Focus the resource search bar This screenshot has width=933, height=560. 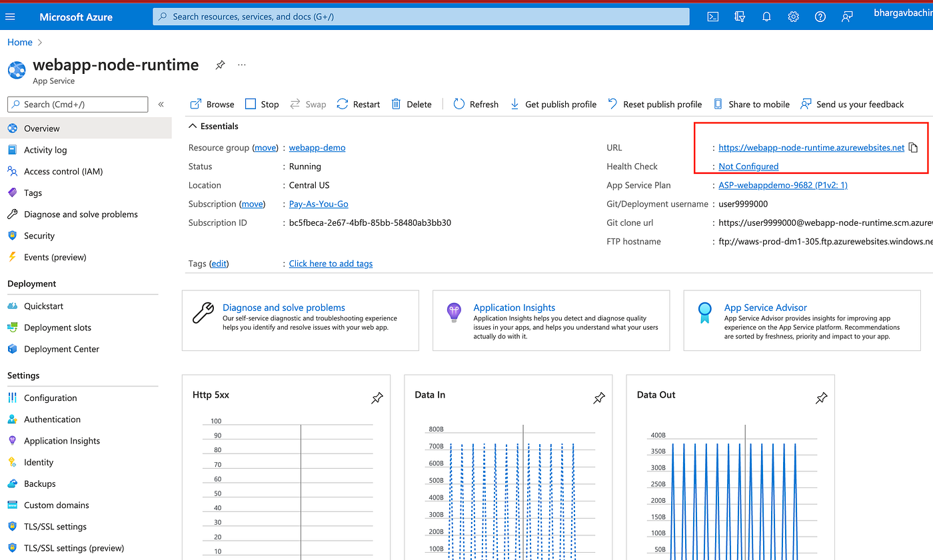pyautogui.click(x=420, y=16)
